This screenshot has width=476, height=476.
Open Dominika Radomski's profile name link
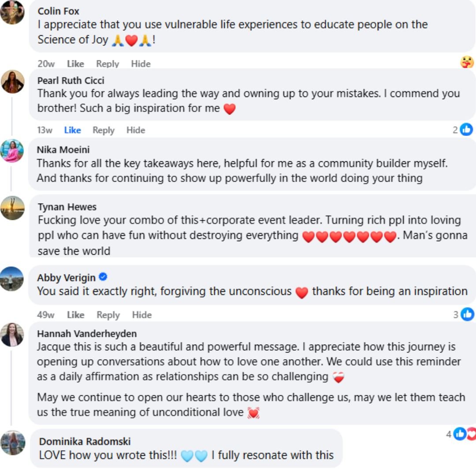point(85,441)
